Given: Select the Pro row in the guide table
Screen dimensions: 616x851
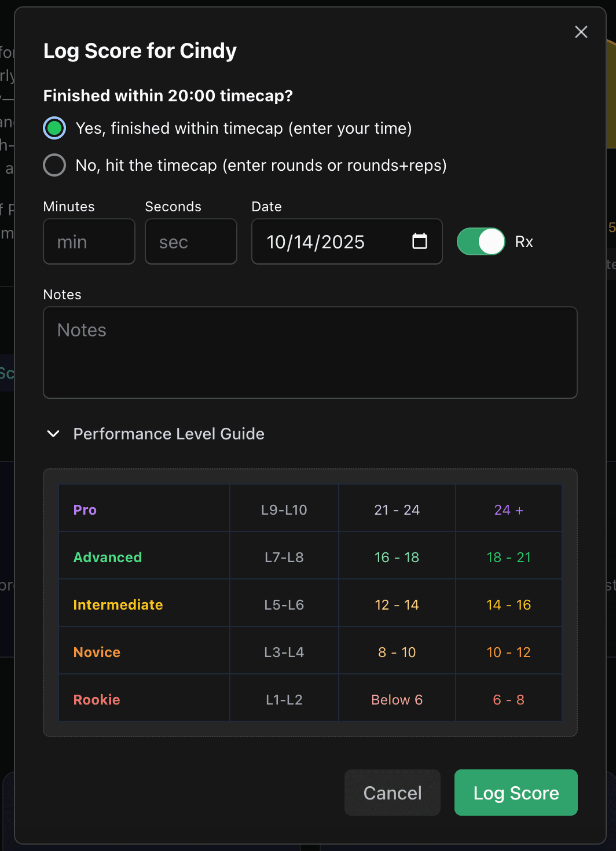Looking at the screenshot, I should click(x=85, y=509).
